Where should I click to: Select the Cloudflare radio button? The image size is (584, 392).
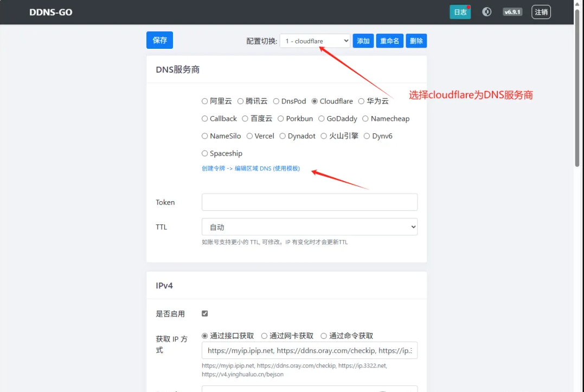[x=315, y=101]
